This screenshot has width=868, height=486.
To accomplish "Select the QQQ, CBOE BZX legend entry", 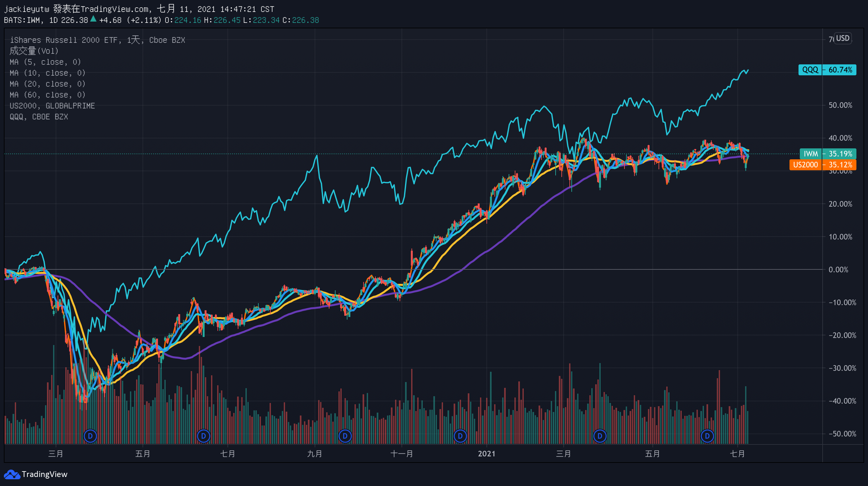I will (x=39, y=117).
